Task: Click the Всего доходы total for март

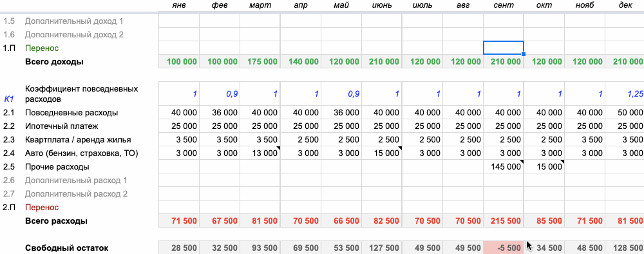Action: (x=260, y=62)
